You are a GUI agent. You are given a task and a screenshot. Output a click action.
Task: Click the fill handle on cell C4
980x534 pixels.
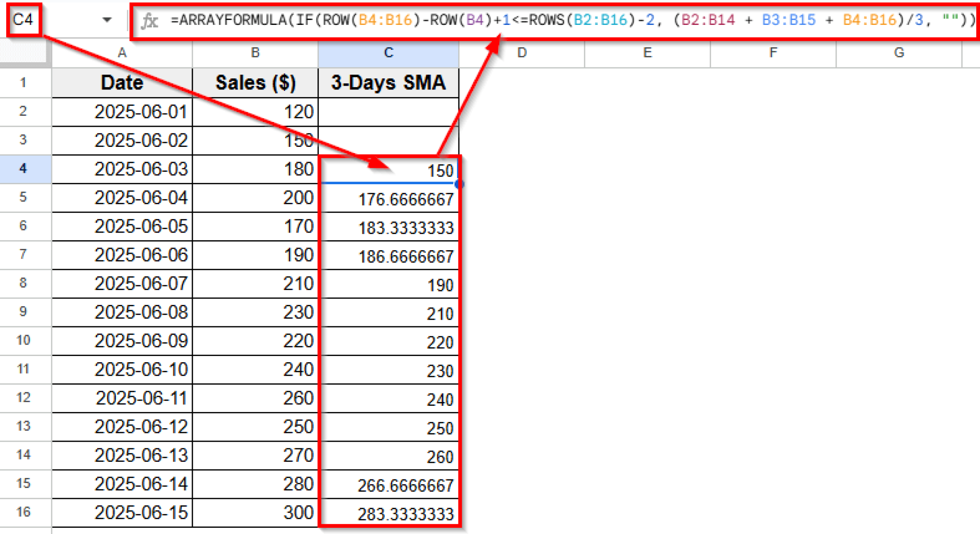pyautogui.click(x=458, y=183)
